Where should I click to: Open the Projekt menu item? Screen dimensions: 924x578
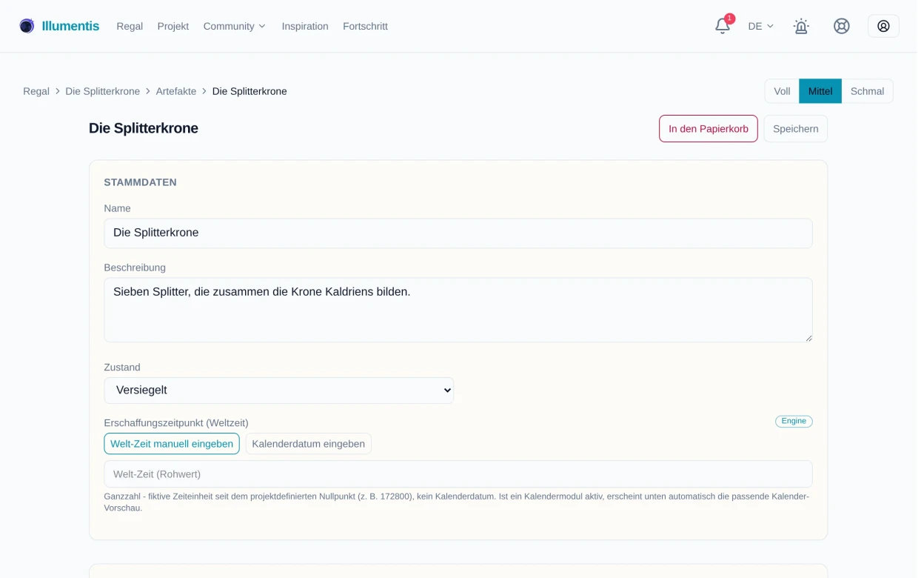pyautogui.click(x=173, y=26)
